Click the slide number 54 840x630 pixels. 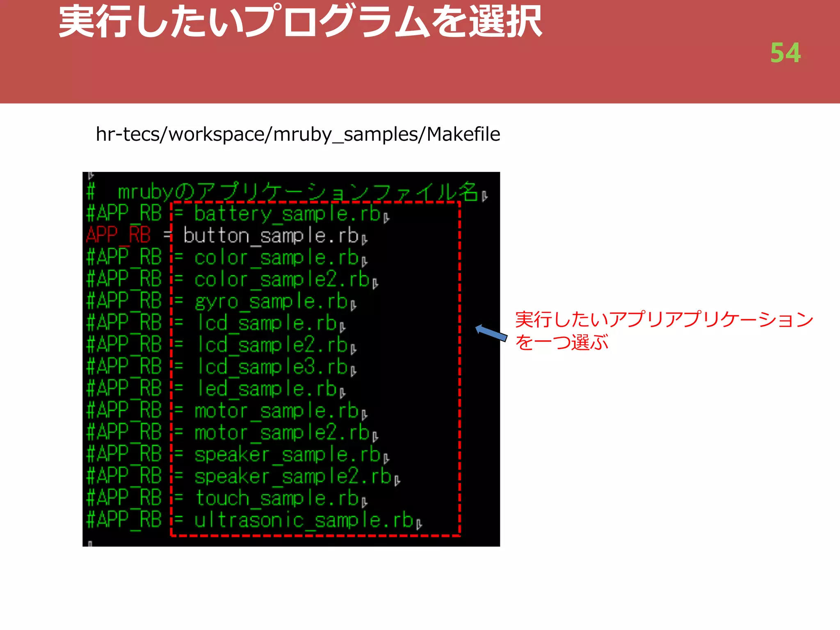[785, 53]
